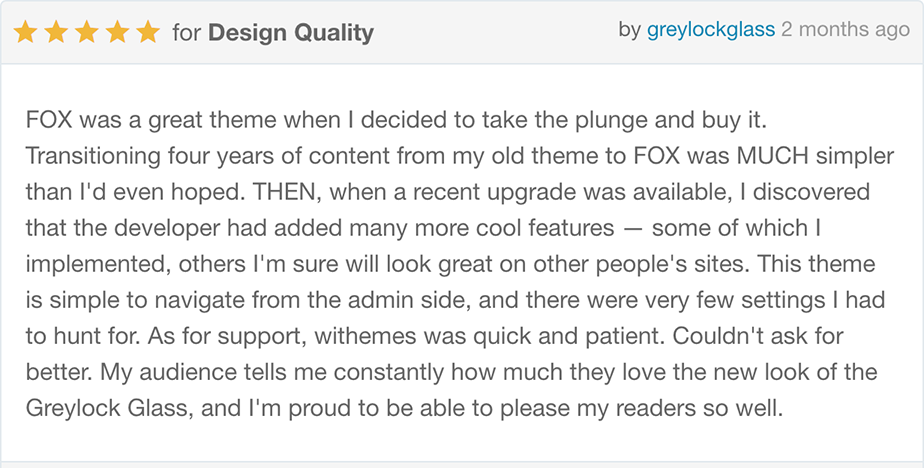The width and height of the screenshot is (924, 468).
Task: Click the word 'for' beside the stars
Action: [187, 33]
